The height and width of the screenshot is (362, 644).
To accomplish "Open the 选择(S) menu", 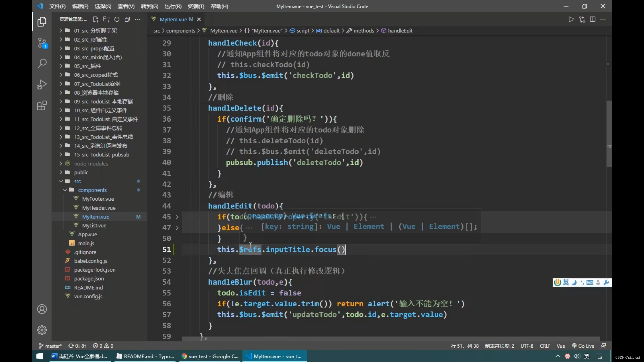I will click(x=103, y=6).
